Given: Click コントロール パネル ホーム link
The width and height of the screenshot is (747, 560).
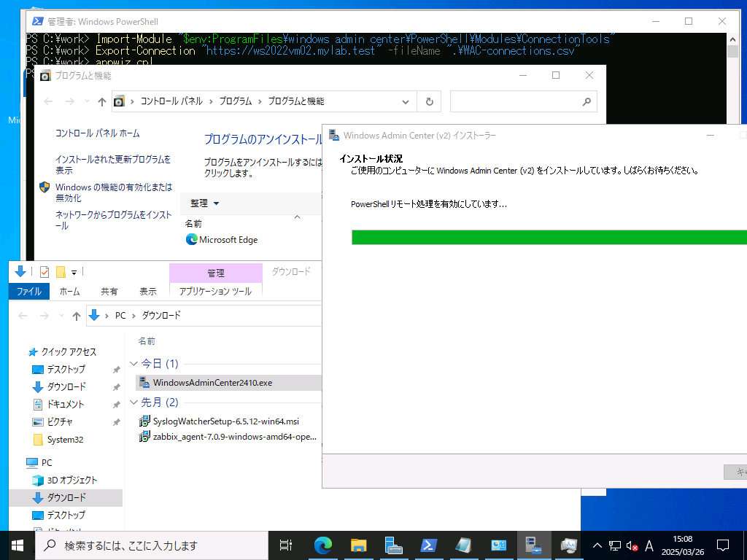Looking at the screenshot, I should point(97,133).
